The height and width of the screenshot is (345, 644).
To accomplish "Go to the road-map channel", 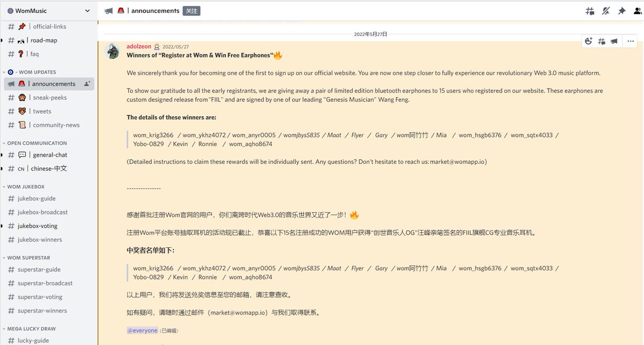I will 49,40.
